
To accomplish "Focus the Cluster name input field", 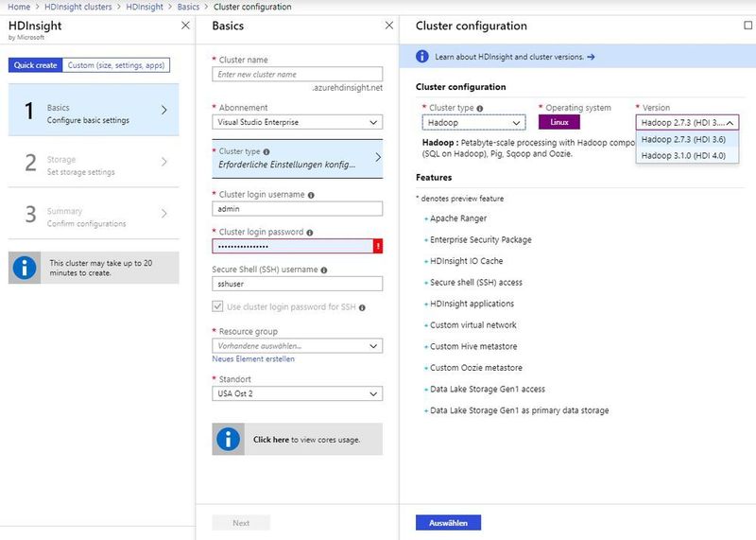I will [297, 74].
